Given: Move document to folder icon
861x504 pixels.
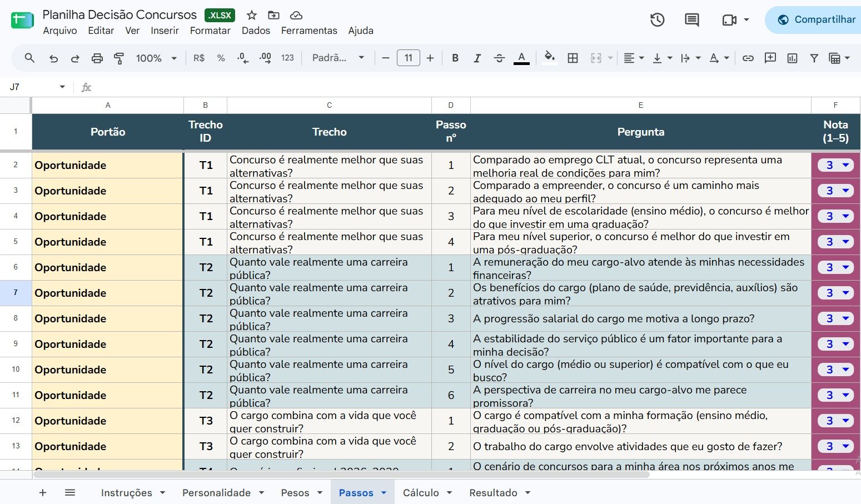Looking at the screenshot, I should [x=273, y=15].
